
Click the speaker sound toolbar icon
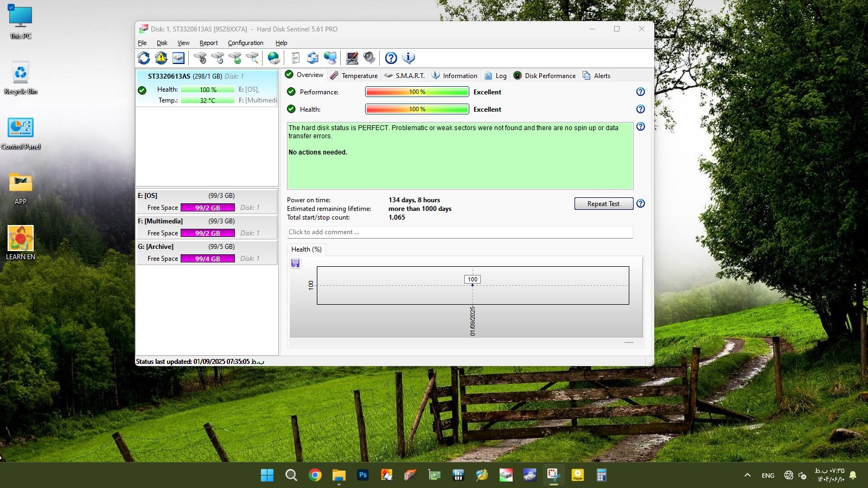(369, 58)
